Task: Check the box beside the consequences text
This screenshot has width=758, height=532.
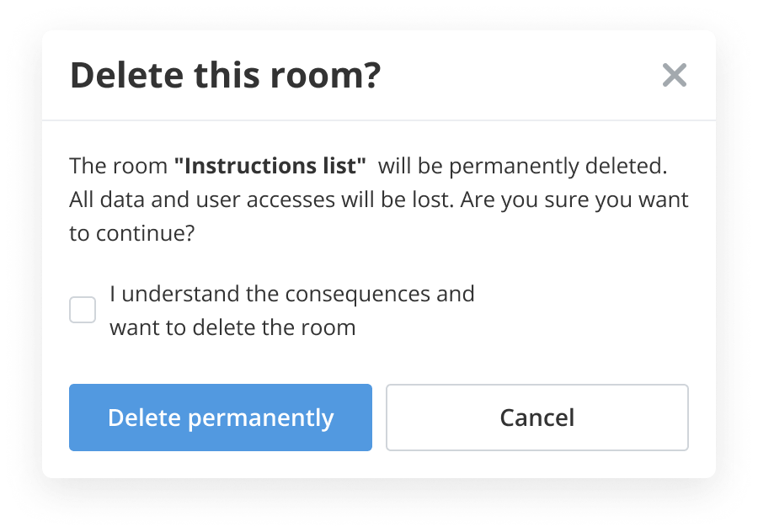Action: pyautogui.click(x=83, y=310)
